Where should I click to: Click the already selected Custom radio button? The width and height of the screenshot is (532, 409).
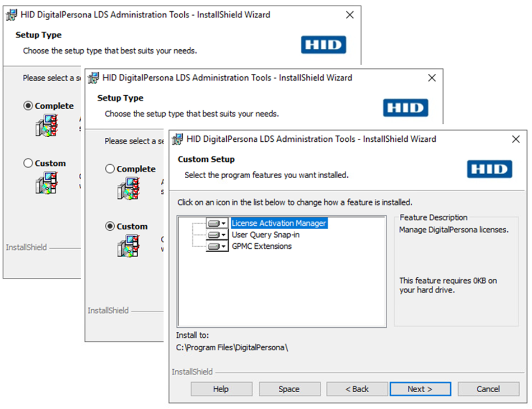(x=110, y=226)
